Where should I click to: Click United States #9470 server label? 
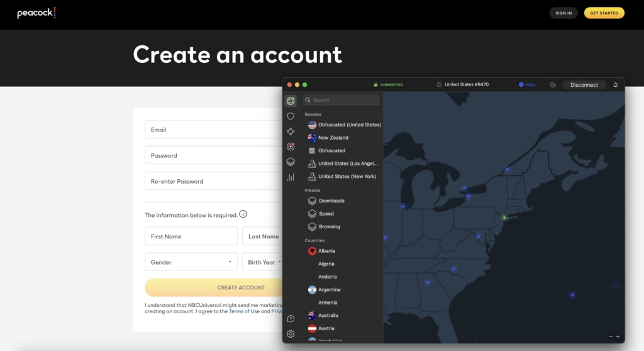462,85
